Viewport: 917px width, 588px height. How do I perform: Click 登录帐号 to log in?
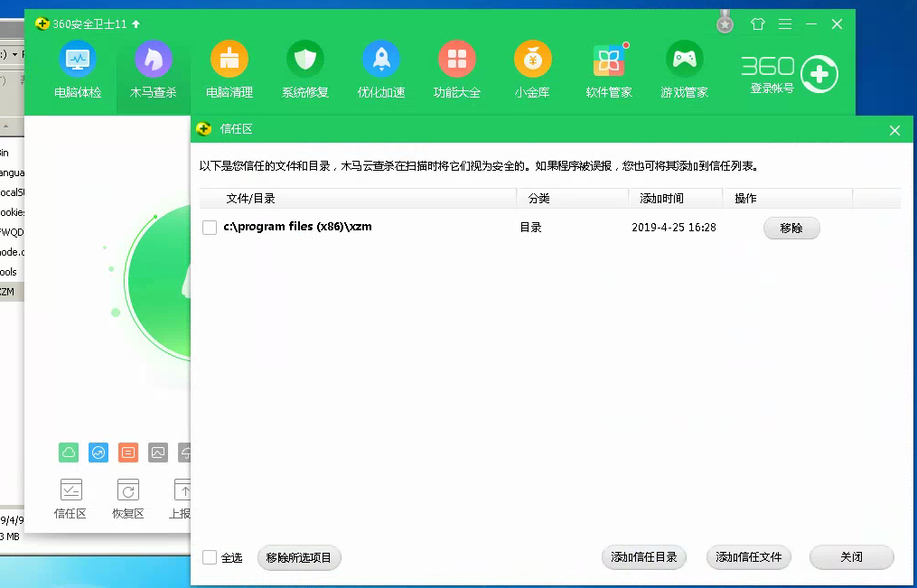(x=772, y=89)
